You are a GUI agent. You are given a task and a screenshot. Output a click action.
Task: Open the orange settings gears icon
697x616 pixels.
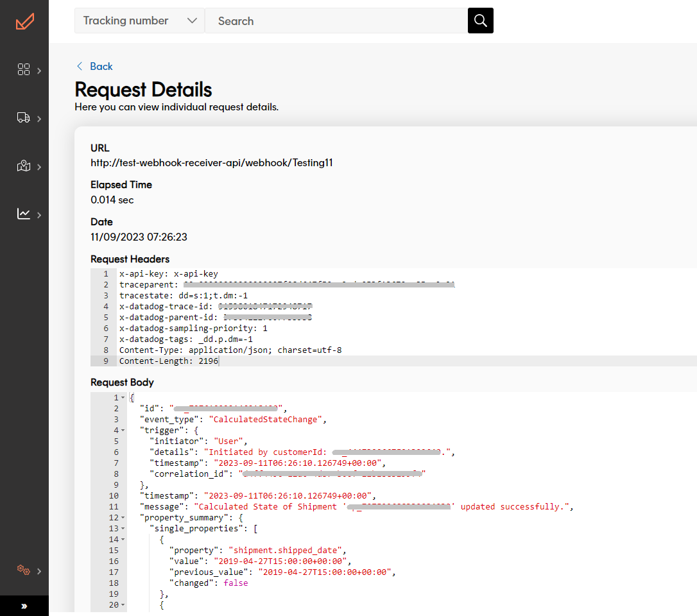tap(24, 570)
